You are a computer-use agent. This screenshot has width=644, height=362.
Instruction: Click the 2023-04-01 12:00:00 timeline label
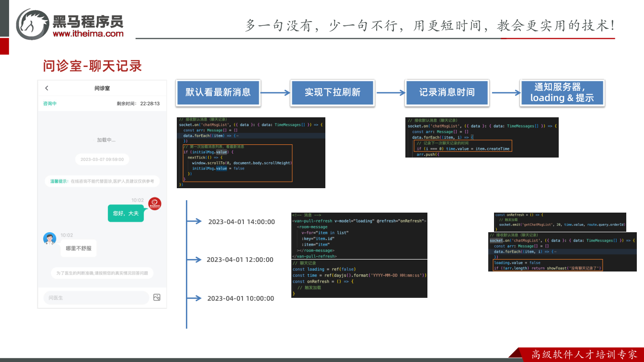[240, 260]
